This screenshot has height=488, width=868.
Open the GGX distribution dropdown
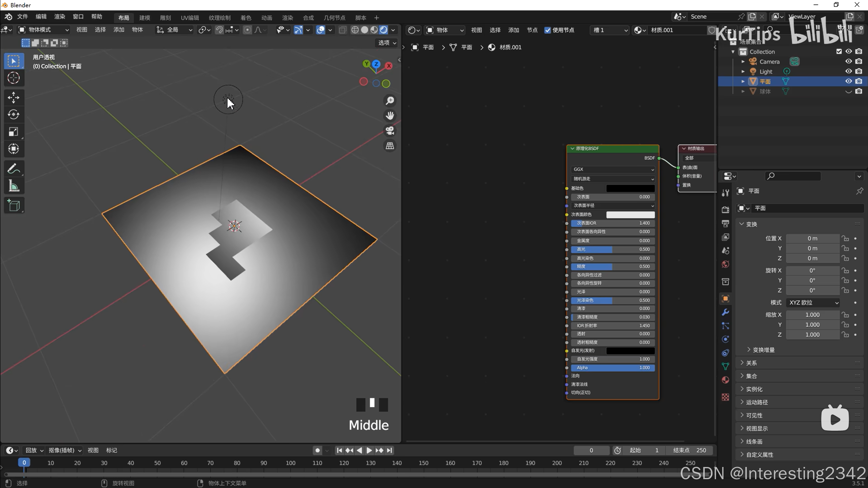coord(613,169)
